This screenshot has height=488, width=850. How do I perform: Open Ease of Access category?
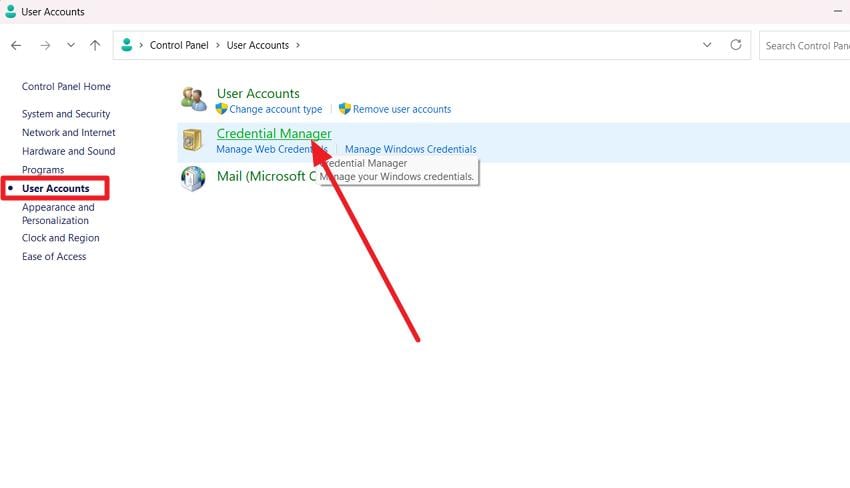coord(54,256)
